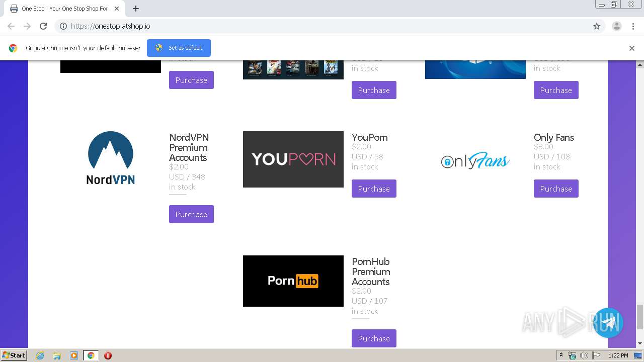
Task: Click the address bar URL field
Action: (330, 26)
